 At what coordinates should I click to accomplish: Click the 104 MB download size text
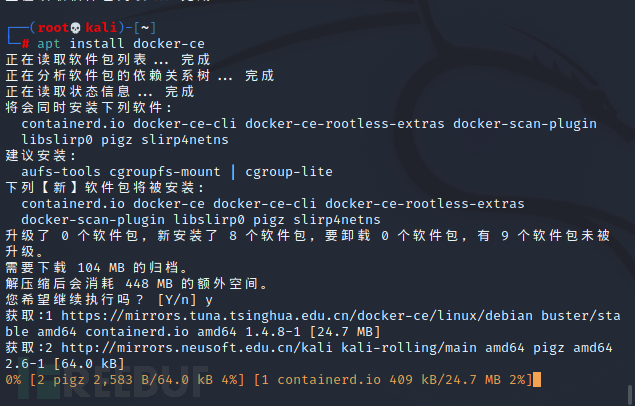101,268
